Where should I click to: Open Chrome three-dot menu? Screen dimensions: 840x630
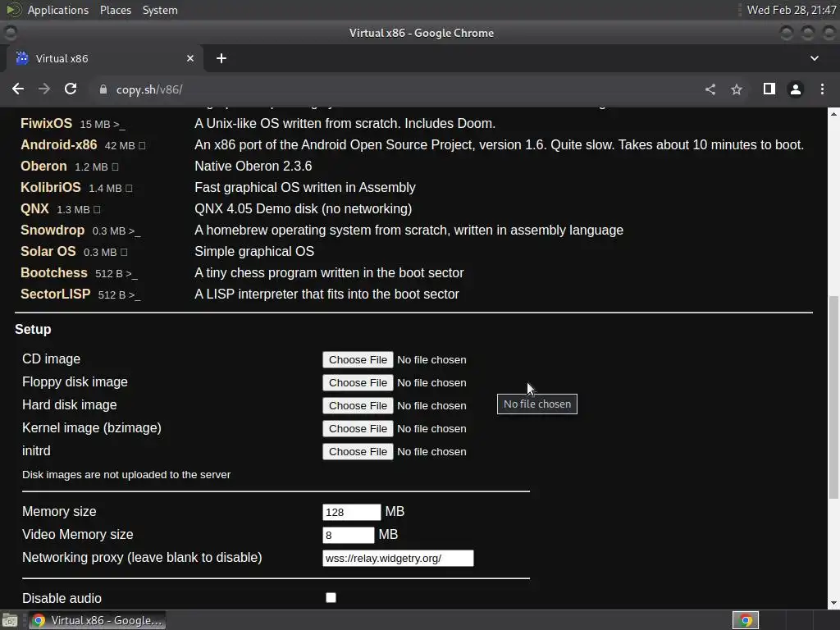(x=822, y=89)
